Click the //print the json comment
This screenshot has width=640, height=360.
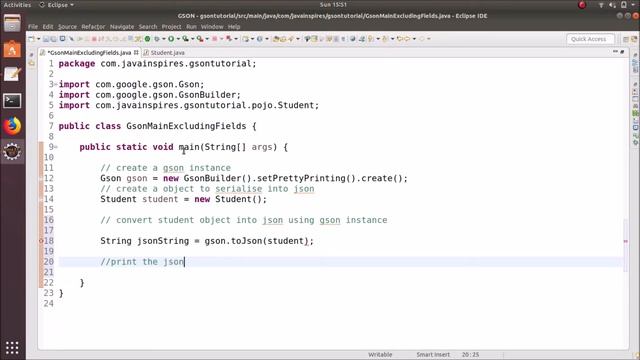tap(142, 262)
